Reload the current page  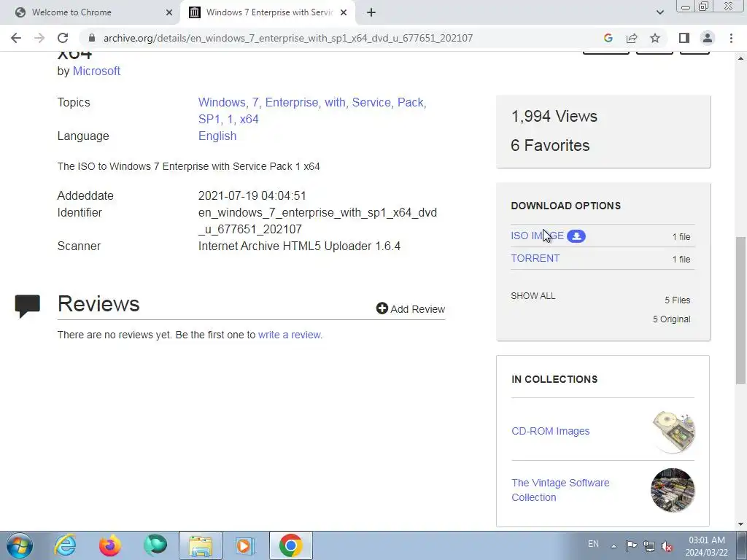point(63,38)
